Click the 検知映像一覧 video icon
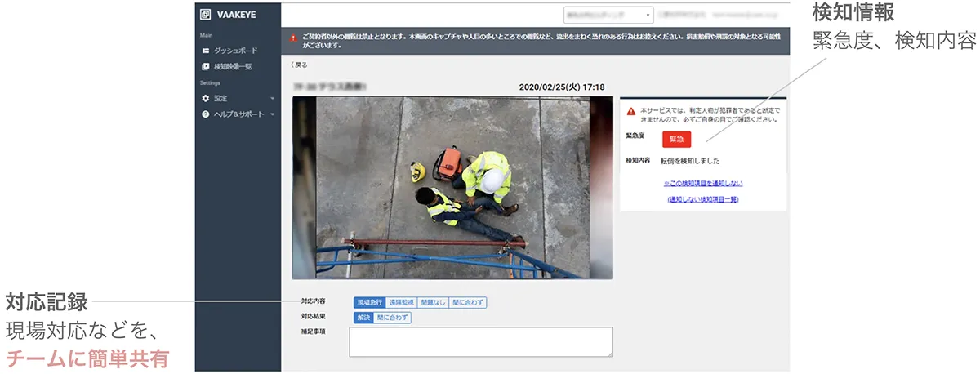This screenshot has height=374, width=980. click(206, 66)
